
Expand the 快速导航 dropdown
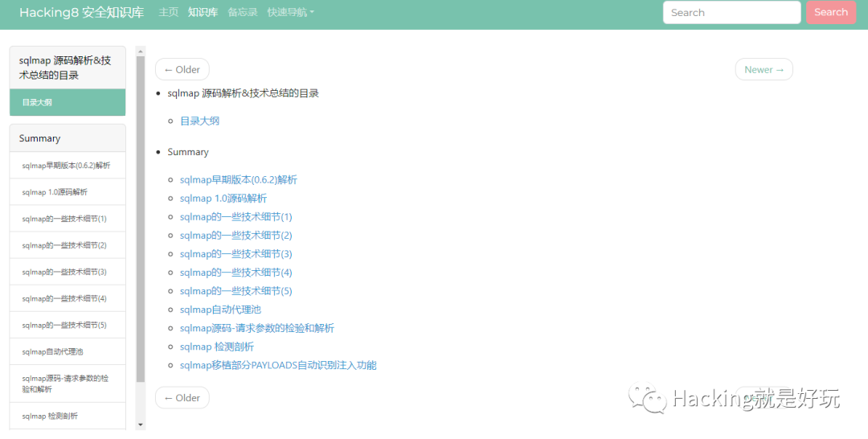pyautogui.click(x=291, y=12)
